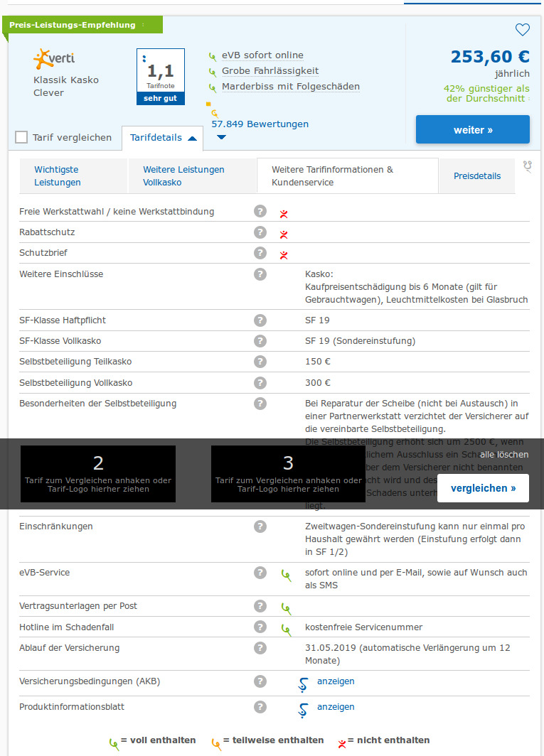Open Weitere Leistungen Vollkasko tab

click(183, 175)
